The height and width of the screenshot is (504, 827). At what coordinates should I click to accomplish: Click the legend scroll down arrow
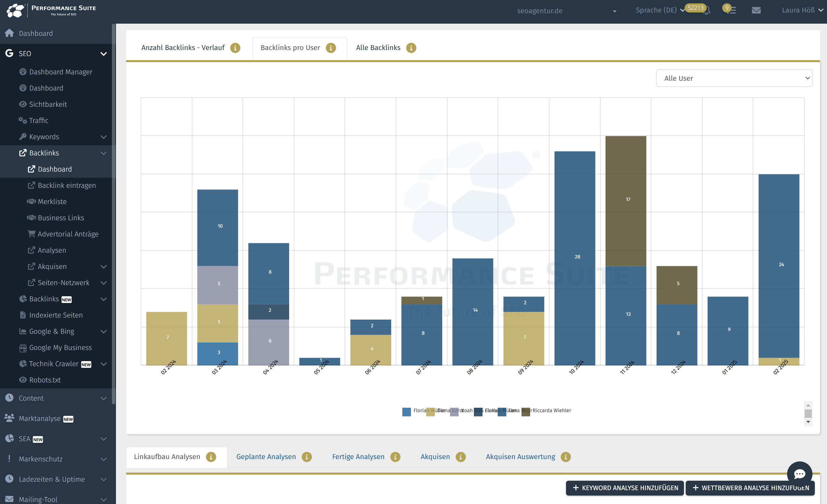coord(808,422)
